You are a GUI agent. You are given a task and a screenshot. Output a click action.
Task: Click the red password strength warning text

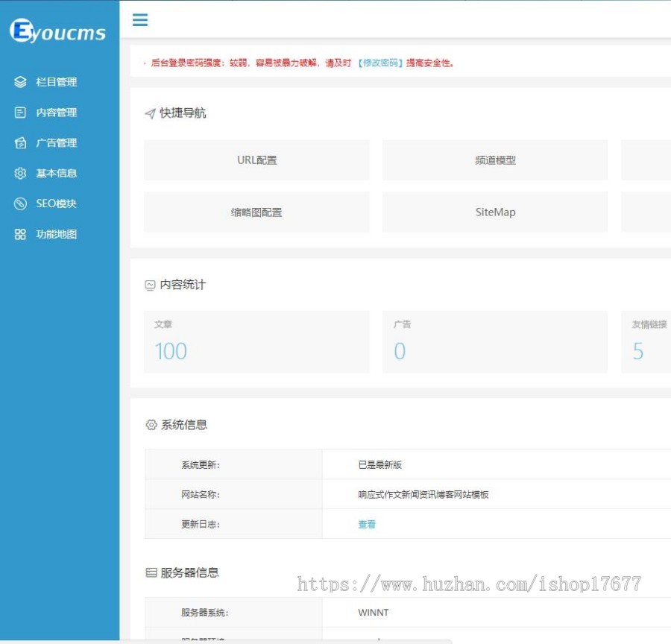coord(302,63)
